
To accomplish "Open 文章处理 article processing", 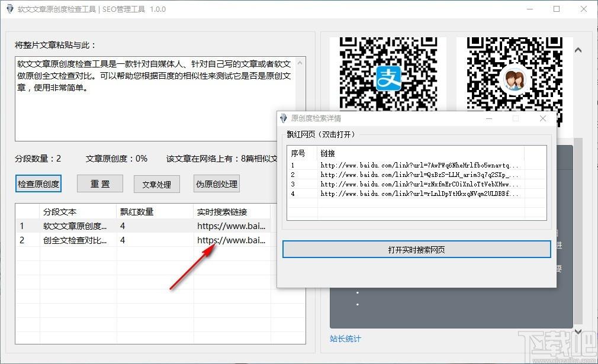I will pyautogui.click(x=157, y=184).
